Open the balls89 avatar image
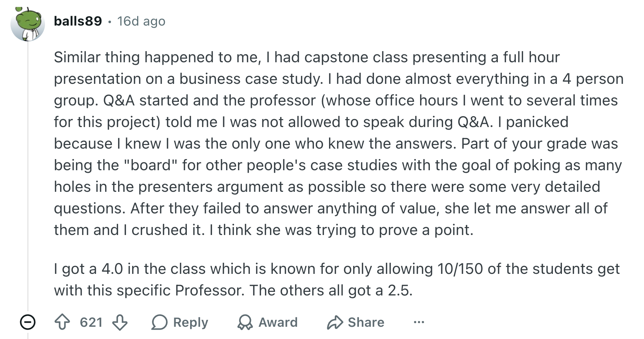The width and height of the screenshot is (644, 339). (28, 24)
